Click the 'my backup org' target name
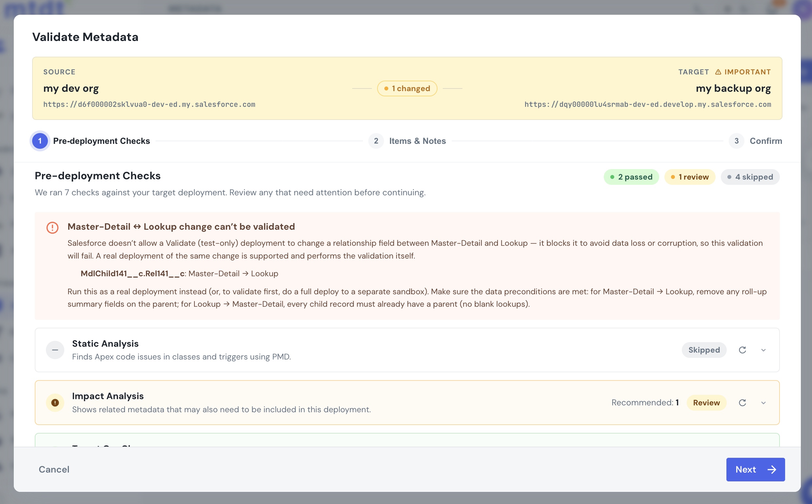 pos(733,88)
